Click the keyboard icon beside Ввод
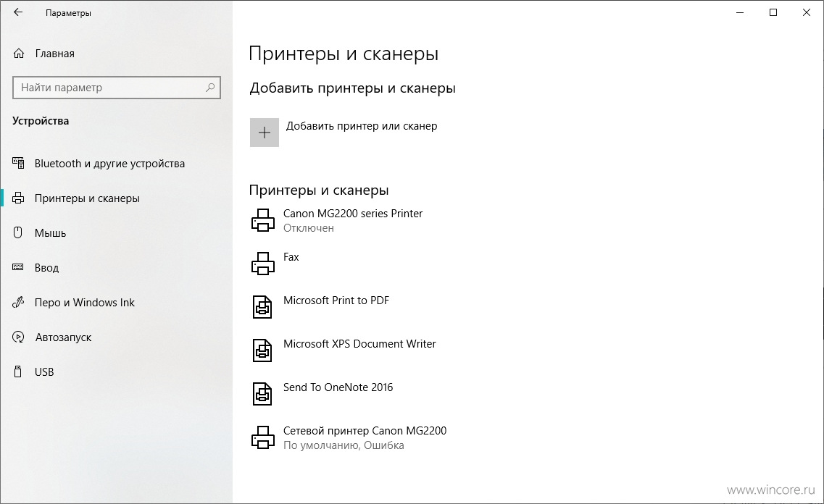 click(x=18, y=267)
